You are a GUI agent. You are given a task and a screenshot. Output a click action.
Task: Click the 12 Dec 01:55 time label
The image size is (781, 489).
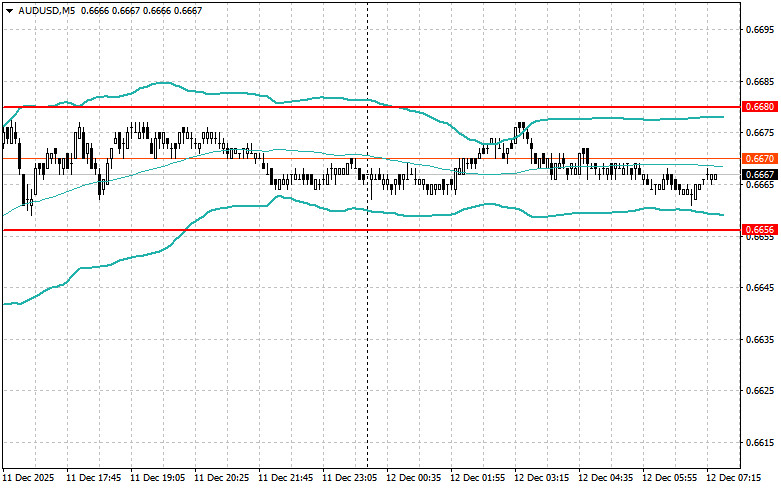coord(478,478)
